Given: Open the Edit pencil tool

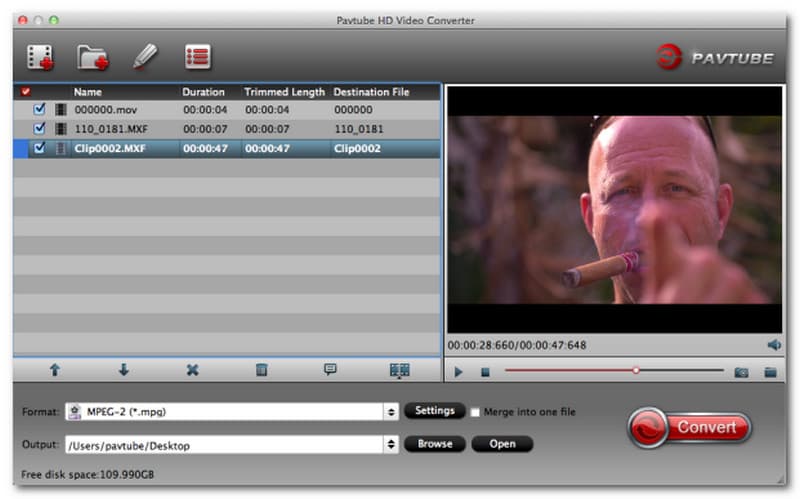Looking at the screenshot, I should coord(145,57).
